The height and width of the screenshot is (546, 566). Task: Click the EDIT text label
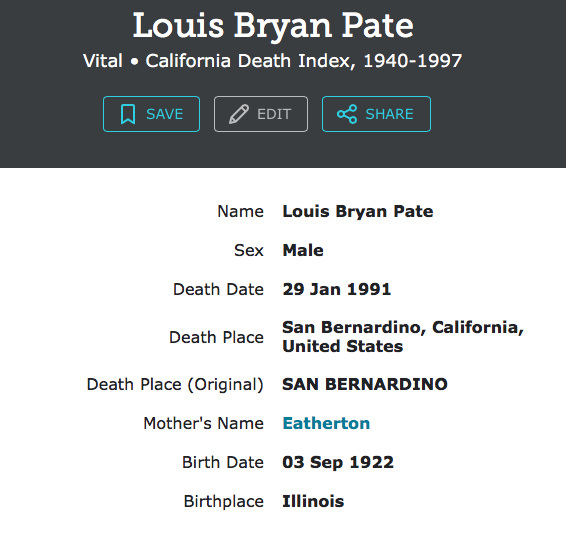coord(274,114)
